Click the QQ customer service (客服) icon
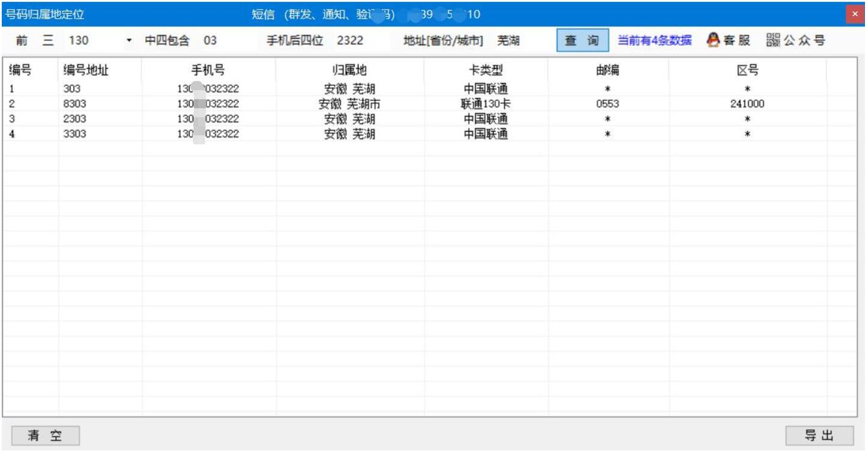868x454 pixels. click(x=718, y=40)
